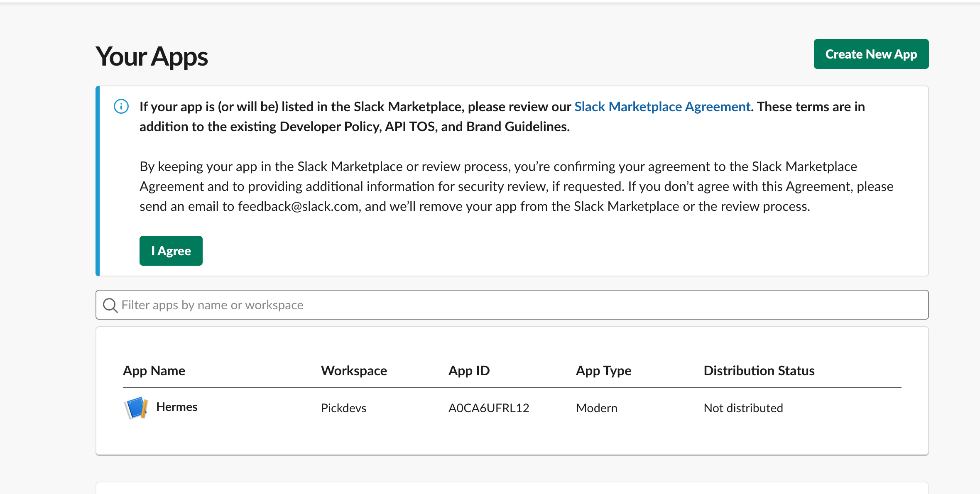Click the App Name column header

[154, 370]
